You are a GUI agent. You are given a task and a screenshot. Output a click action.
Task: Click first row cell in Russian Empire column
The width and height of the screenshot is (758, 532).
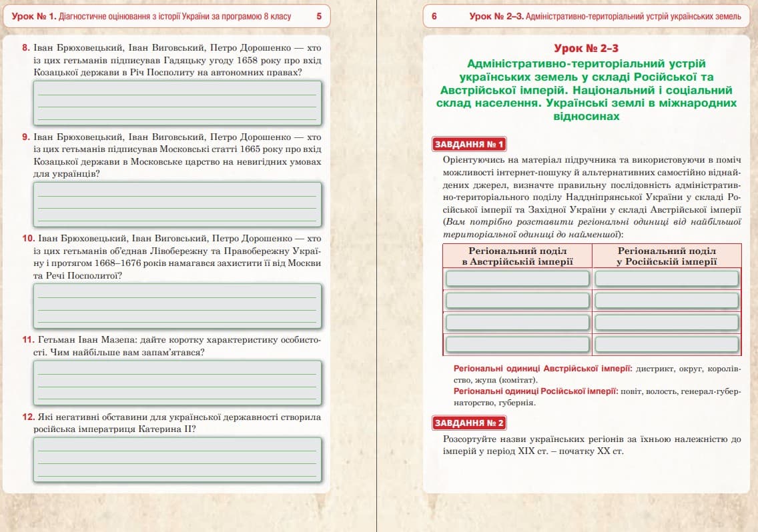coord(667,279)
